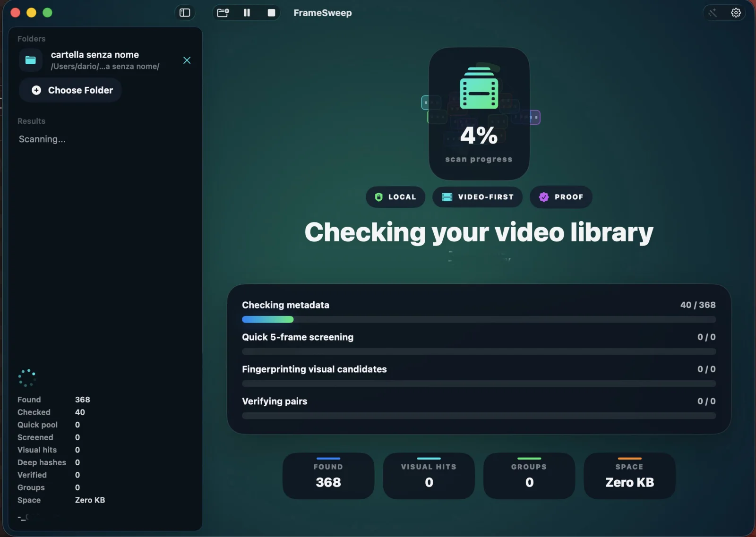Screen dimensions: 756x537
Task: Click the magic wand icon in the toolbar
Action: click(713, 13)
